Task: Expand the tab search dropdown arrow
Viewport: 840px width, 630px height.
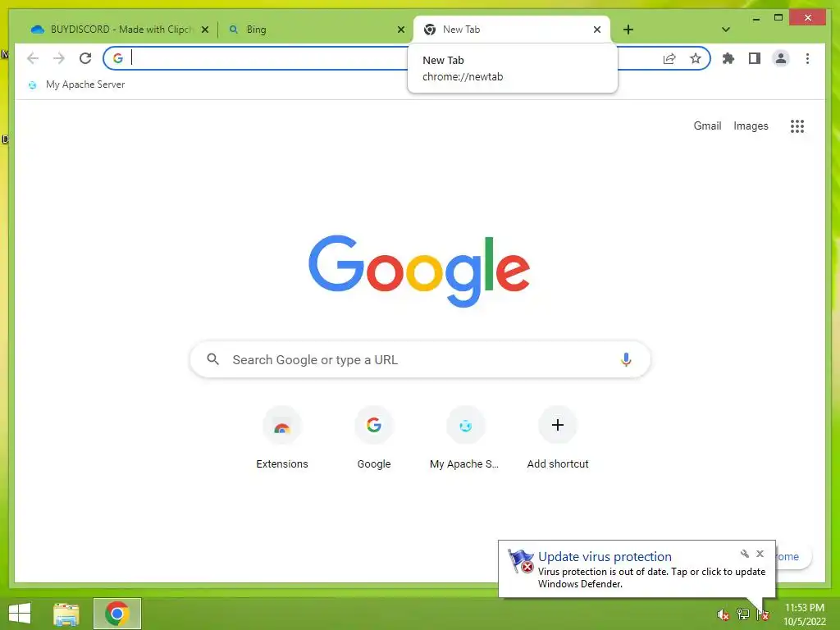Action: (x=726, y=30)
